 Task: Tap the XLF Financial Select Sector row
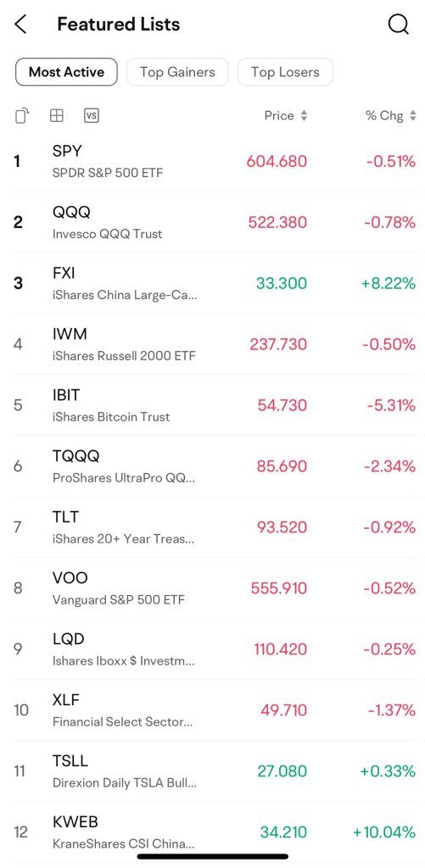[215, 710]
